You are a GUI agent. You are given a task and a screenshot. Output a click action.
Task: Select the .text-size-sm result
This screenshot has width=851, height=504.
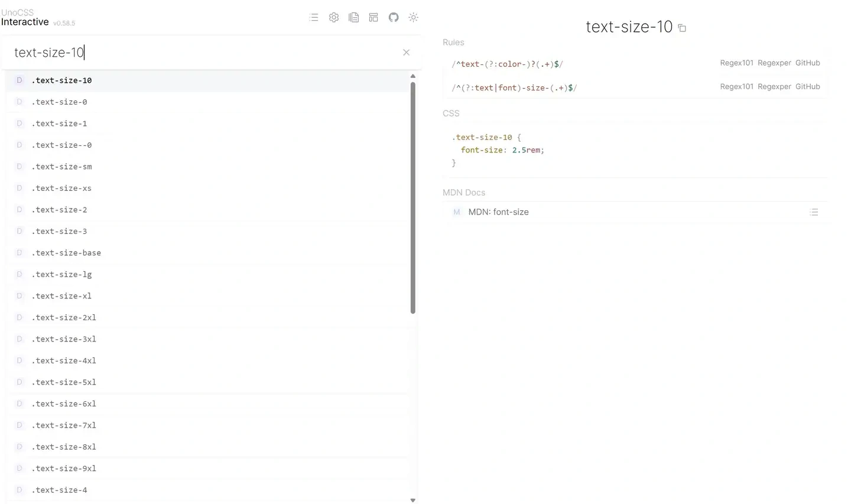point(61,167)
